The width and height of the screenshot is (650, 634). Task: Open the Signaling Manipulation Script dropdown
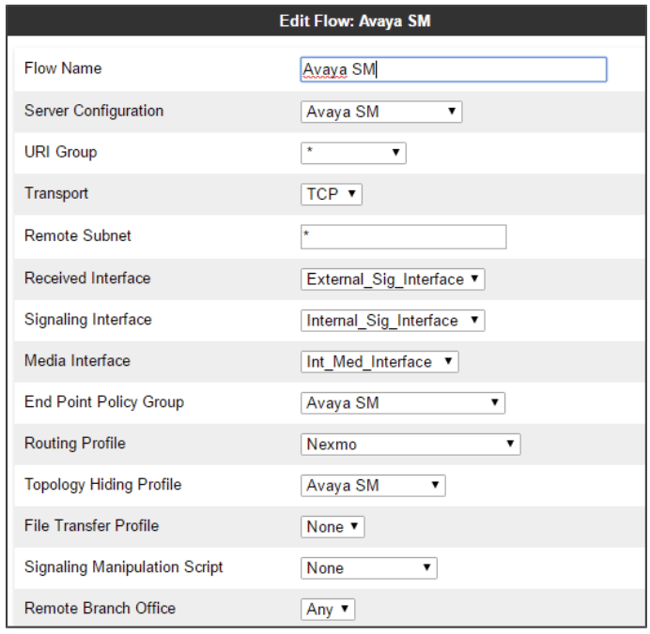tap(369, 568)
